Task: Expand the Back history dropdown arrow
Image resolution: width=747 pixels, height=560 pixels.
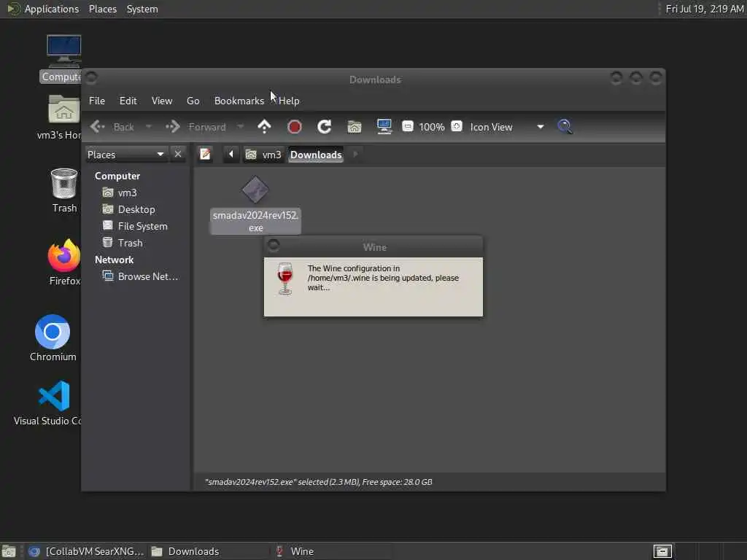Action: click(x=149, y=127)
